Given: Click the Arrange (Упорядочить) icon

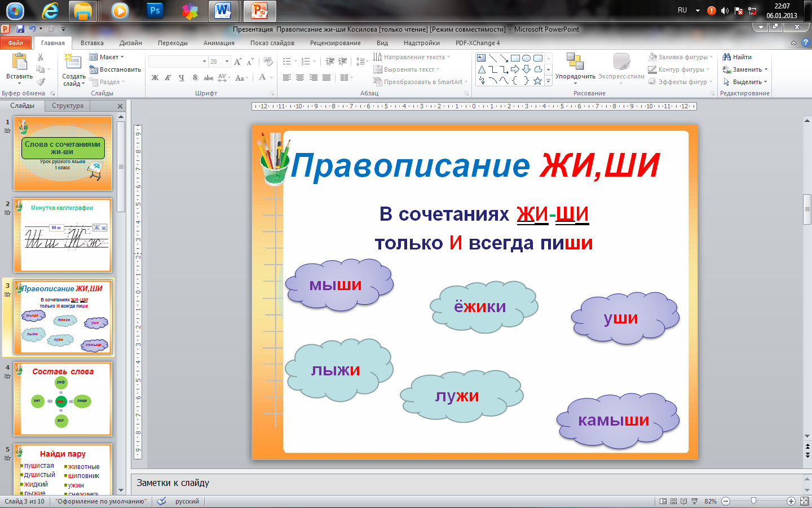Looking at the screenshot, I should (x=575, y=62).
